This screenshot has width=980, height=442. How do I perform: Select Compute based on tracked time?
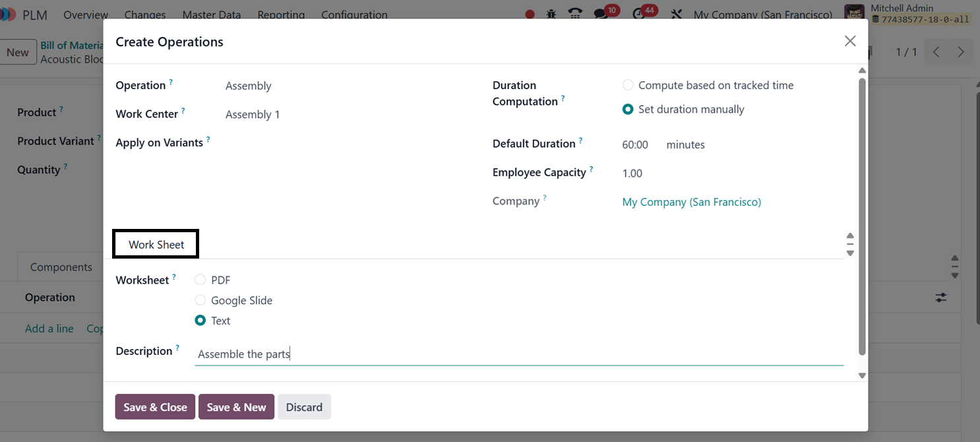coord(628,85)
